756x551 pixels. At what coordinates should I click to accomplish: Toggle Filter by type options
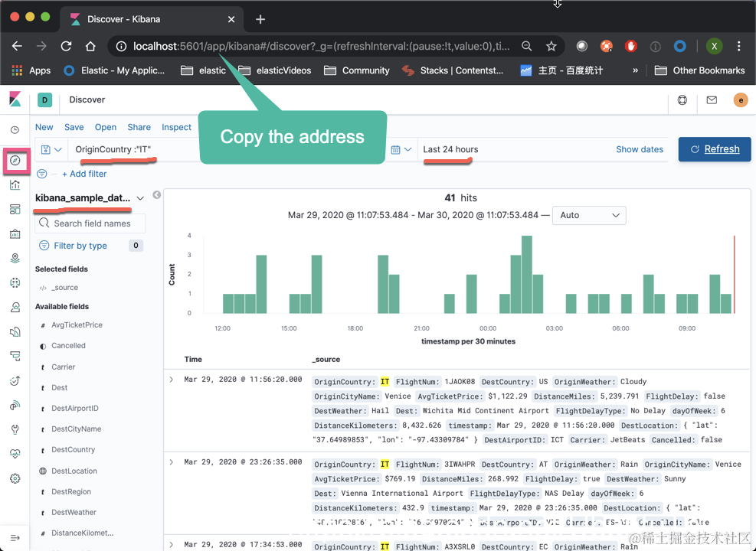[x=80, y=246]
